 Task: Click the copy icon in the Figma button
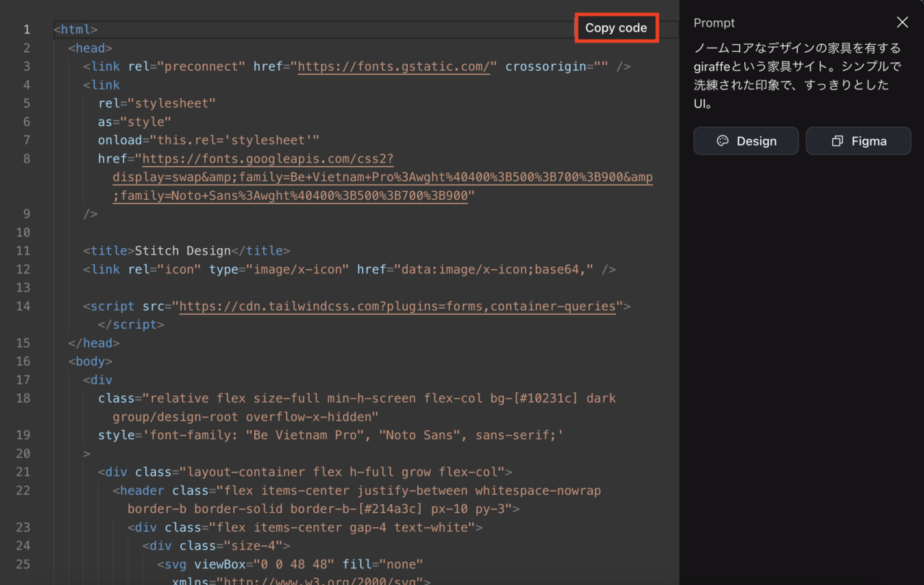(837, 141)
